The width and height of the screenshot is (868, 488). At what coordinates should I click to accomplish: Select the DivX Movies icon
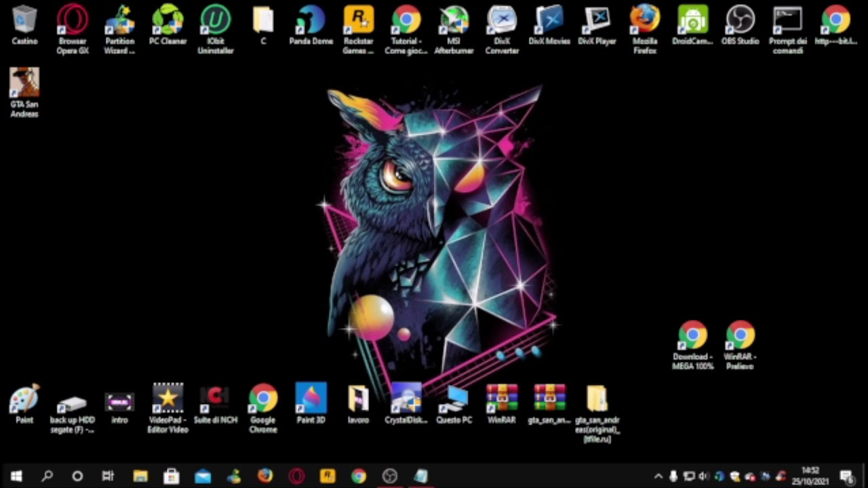click(x=549, y=26)
